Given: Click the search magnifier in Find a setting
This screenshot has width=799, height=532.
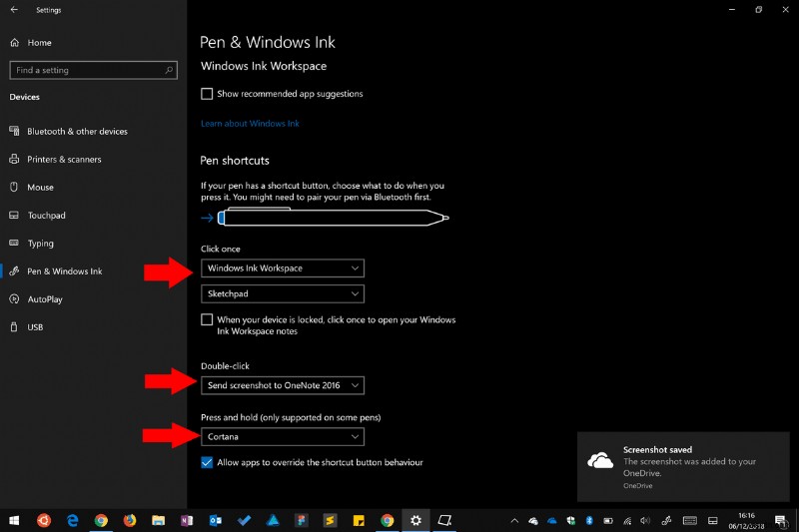Looking at the screenshot, I should click(x=169, y=70).
